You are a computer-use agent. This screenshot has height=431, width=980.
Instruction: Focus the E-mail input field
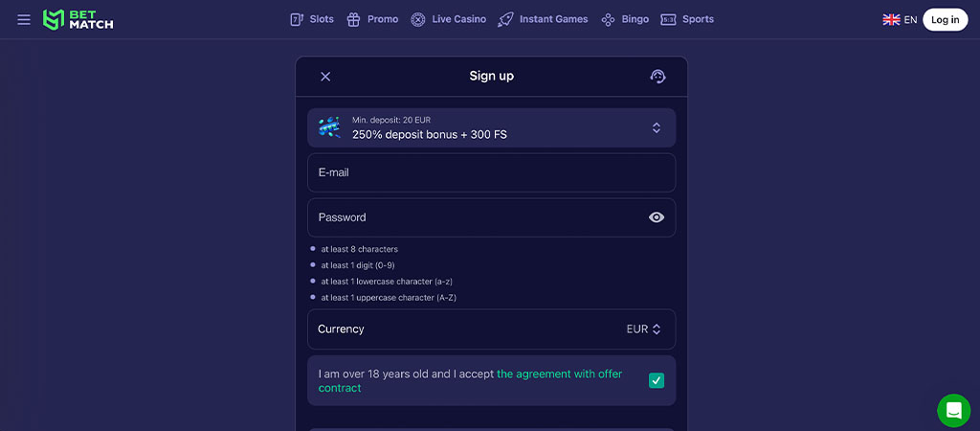tap(491, 173)
